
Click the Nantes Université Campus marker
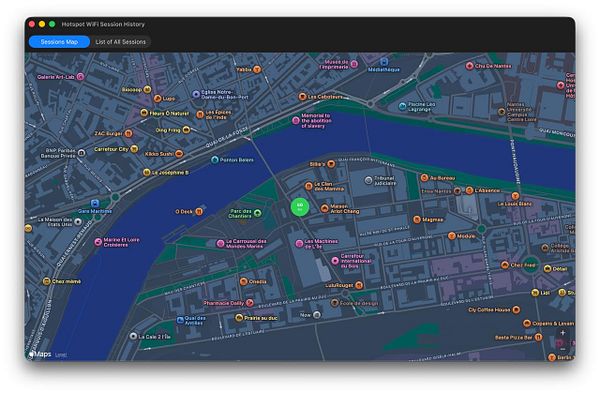click(x=501, y=112)
